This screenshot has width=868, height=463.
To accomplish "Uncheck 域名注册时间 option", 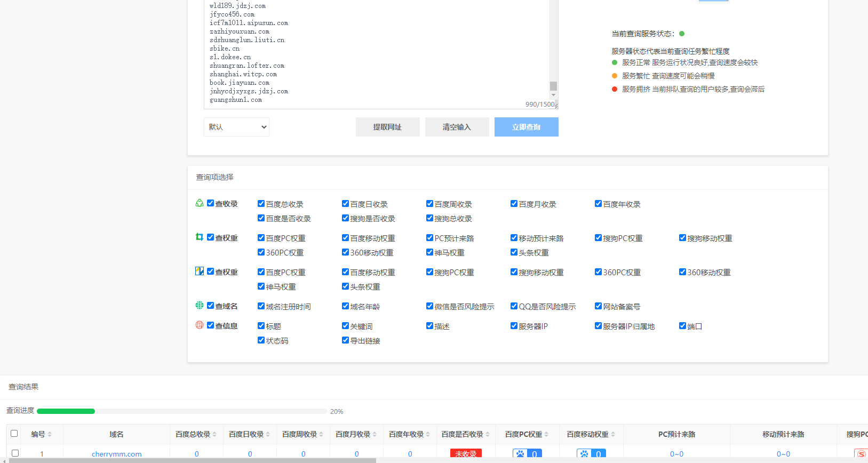I will coord(261,306).
